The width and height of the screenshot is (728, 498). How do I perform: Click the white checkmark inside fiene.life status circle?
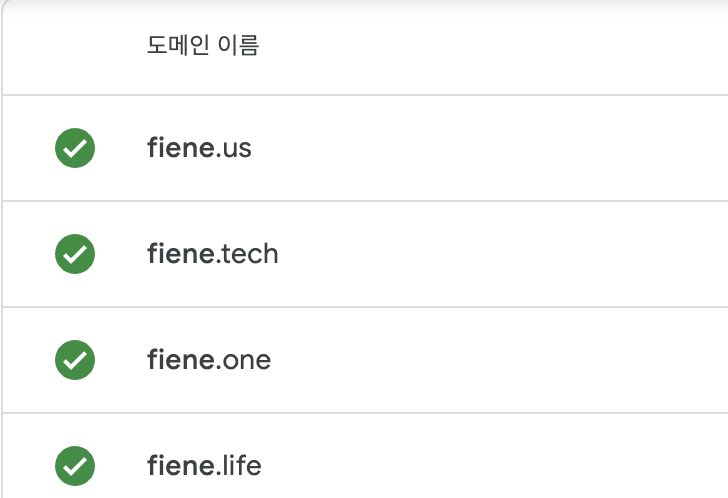(x=75, y=466)
